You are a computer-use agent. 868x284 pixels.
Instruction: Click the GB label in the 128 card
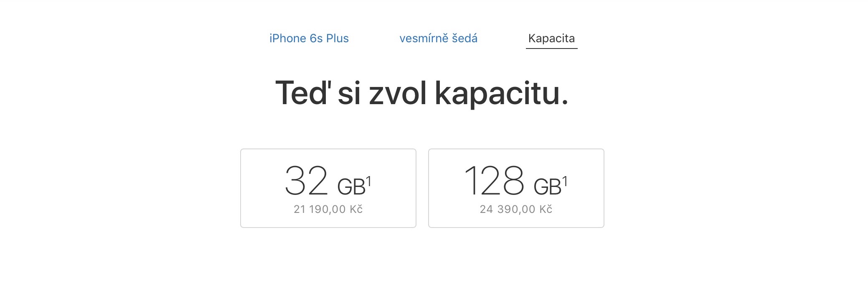pos(547,187)
